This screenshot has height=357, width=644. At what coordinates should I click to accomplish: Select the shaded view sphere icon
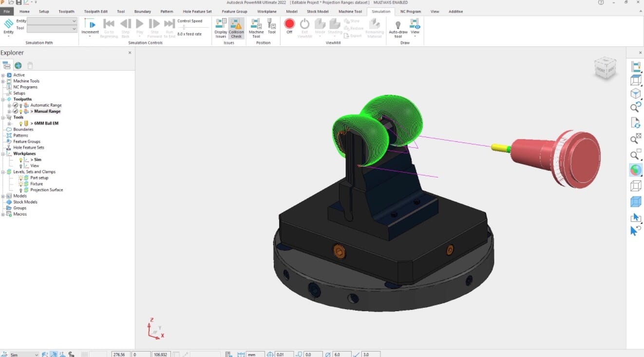tap(635, 170)
